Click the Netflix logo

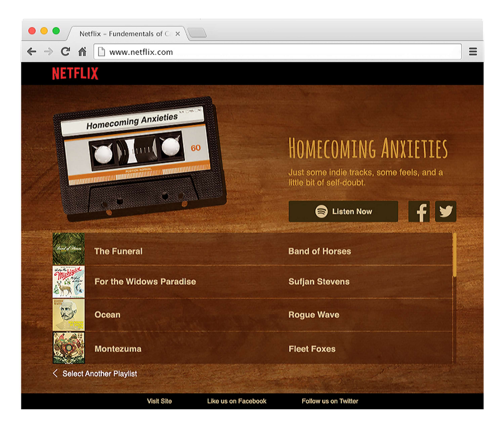(x=75, y=73)
